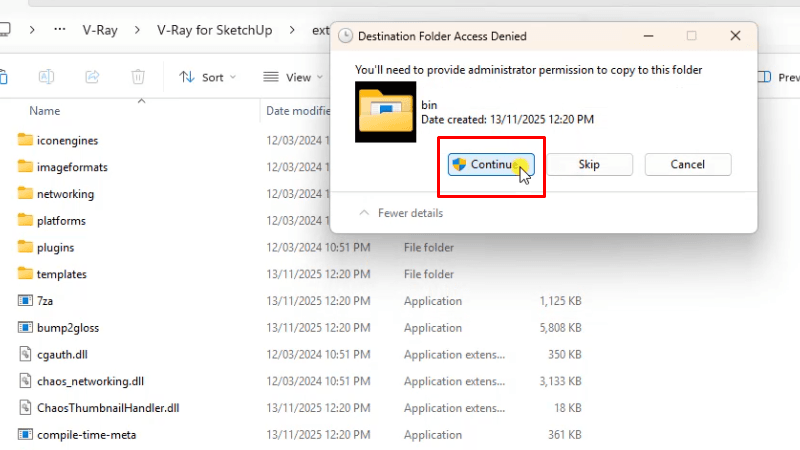Open the Sort dropdown menu
Viewport: 800px width, 450px height.
[207, 77]
